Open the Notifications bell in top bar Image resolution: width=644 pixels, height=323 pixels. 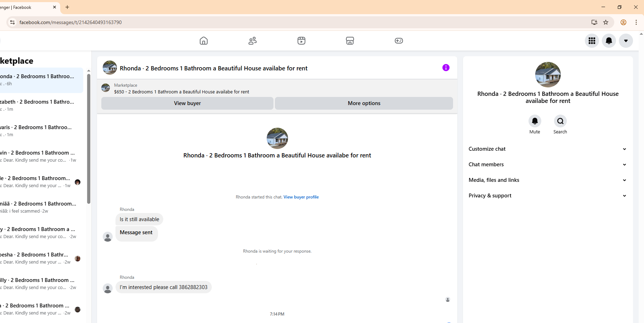(609, 41)
